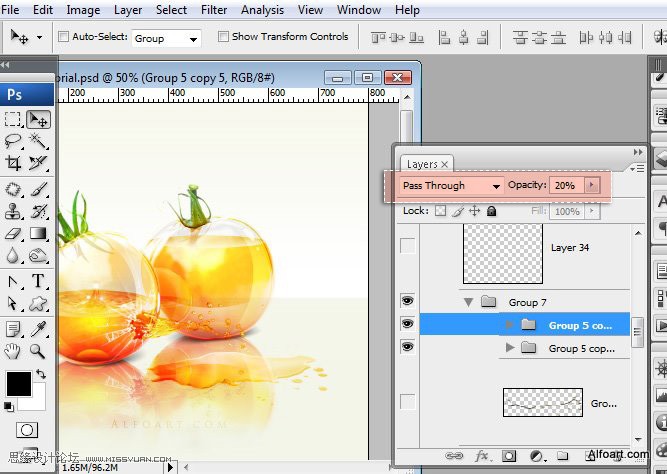Activate the Crop tool

pyautogui.click(x=13, y=163)
